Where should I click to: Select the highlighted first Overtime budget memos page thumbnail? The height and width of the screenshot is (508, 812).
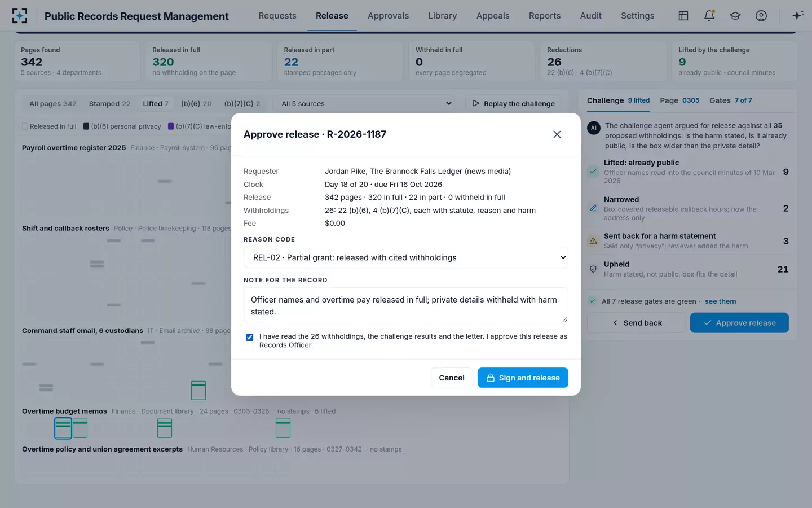[x=63, y=428]
